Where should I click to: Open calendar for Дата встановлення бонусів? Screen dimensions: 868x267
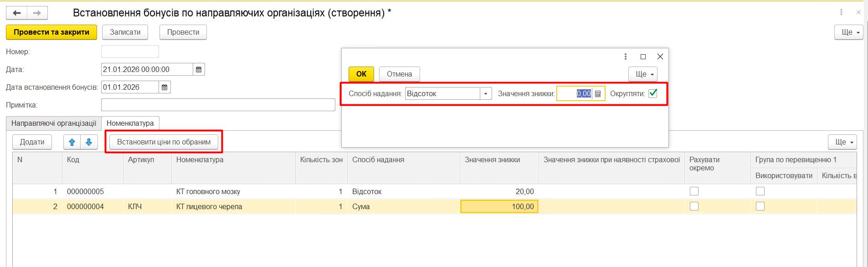click(164, 87)
